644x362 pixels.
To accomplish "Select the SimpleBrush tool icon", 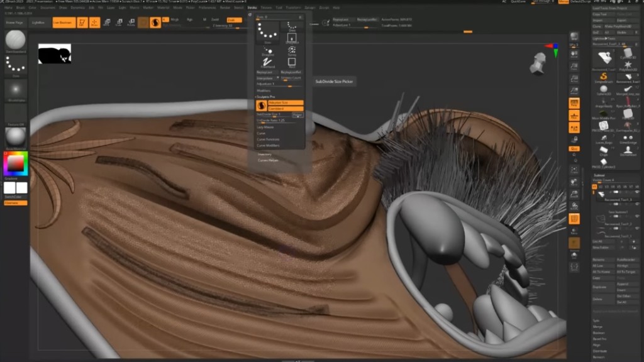I will click(x=602, y=77).
